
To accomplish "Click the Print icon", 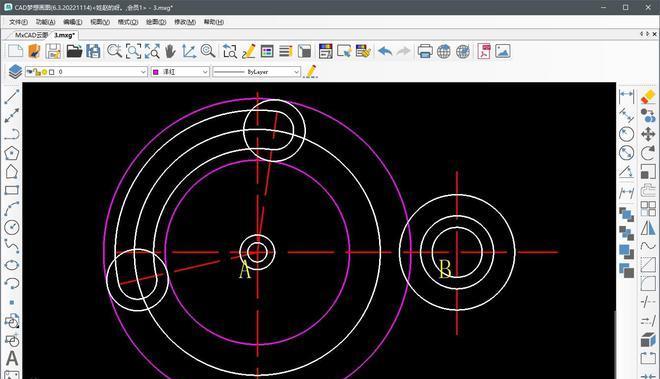I will (425, 51).
